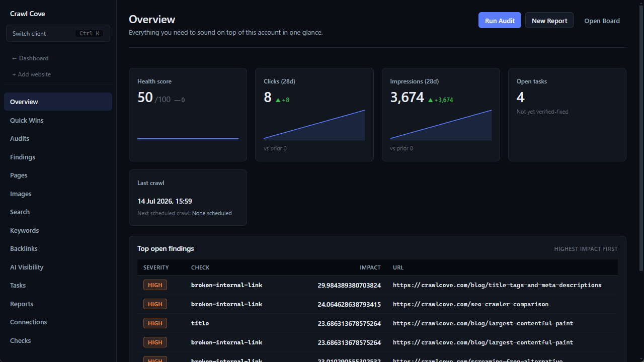
Task: Click the IMPACT column header
Action: point(370,267)
